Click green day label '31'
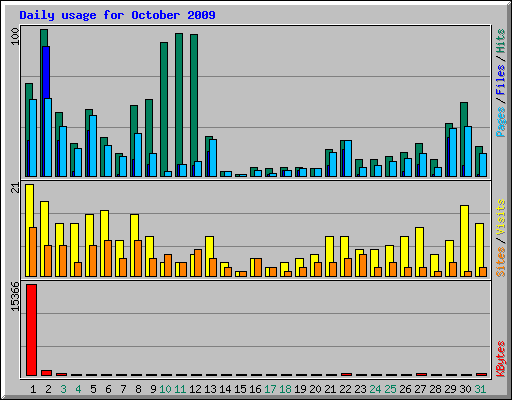Viewport: 512px width, 400px height. [480, 389]
